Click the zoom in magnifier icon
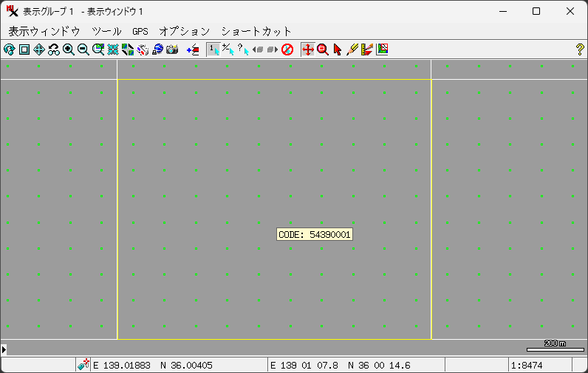Screen dimensions: 588x373 [69, 49]
